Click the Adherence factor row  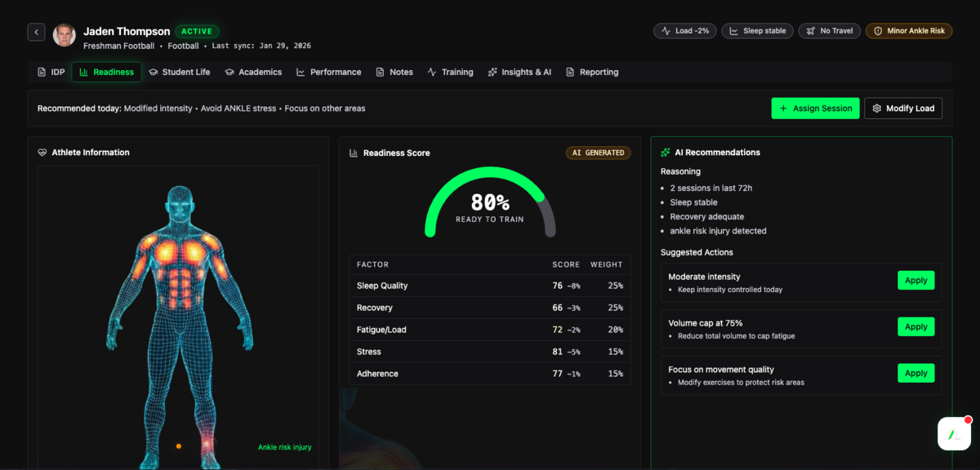tap(490, 374)
